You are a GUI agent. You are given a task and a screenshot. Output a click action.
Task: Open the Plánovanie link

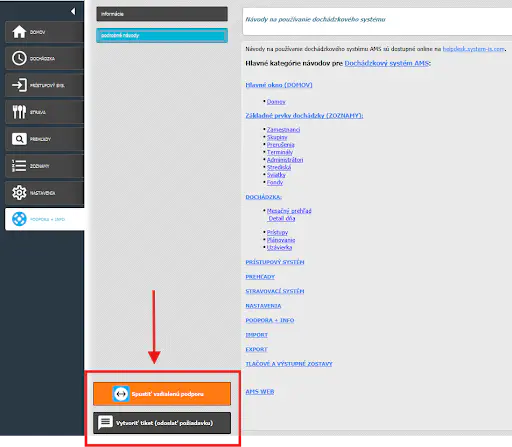tap(281, 240)
